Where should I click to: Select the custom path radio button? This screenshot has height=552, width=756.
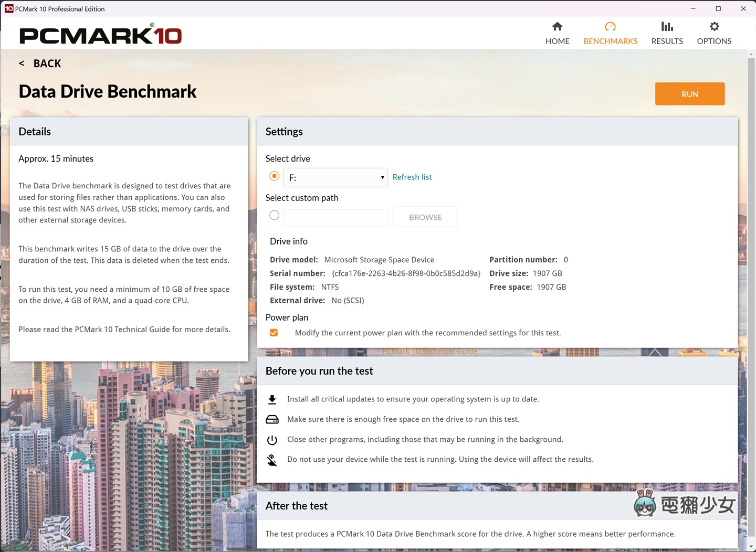tap(274, 215)
